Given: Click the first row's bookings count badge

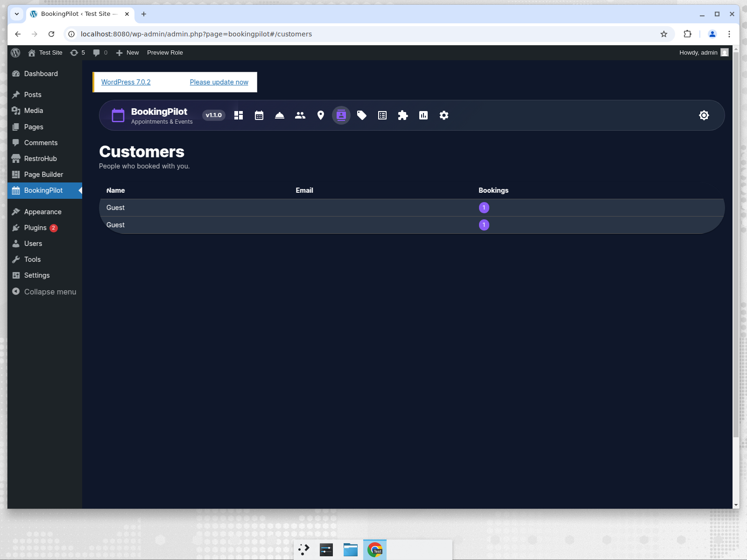Looking at the screenshot, I should point(484,208).
